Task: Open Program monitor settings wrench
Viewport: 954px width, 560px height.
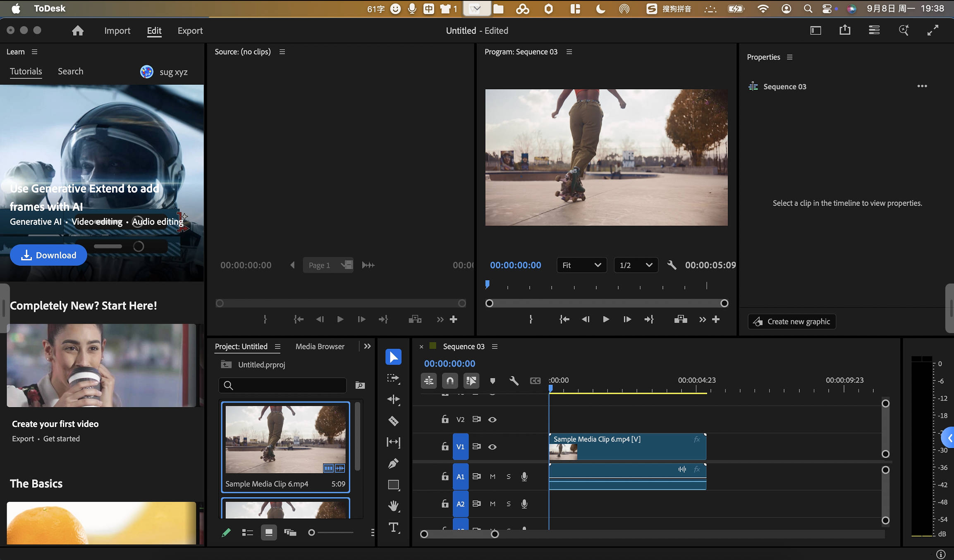Action: [672, 265]
